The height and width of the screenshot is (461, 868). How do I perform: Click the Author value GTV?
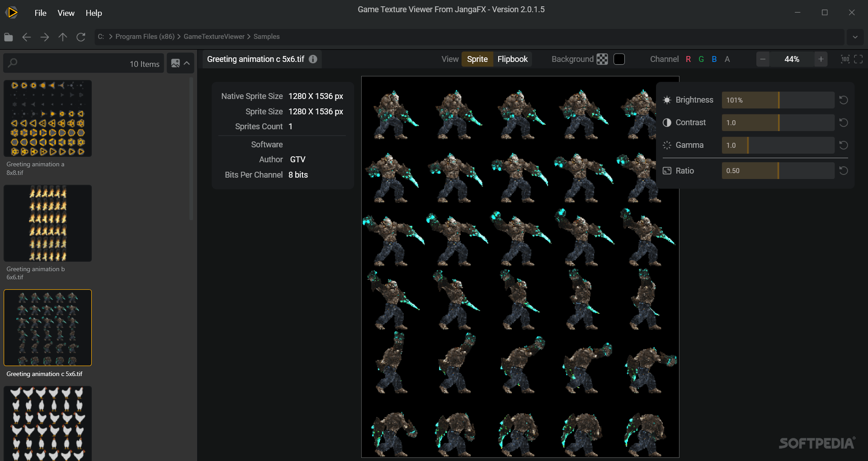(297, 160)
